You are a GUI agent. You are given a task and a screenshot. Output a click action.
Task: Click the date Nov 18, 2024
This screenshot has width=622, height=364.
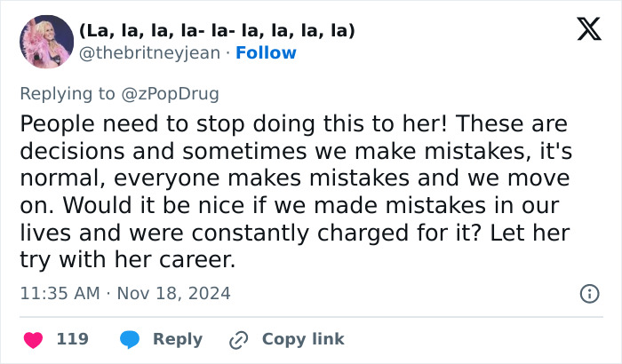click(173, 293)
